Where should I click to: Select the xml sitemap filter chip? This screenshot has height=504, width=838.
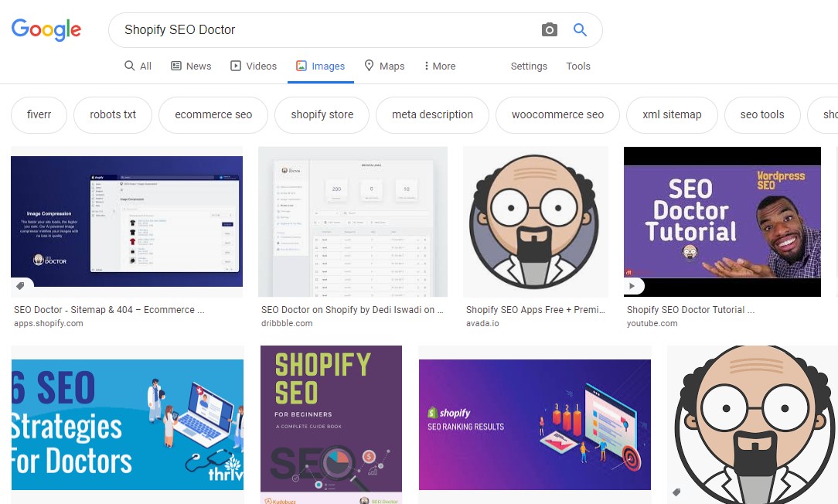672,114
